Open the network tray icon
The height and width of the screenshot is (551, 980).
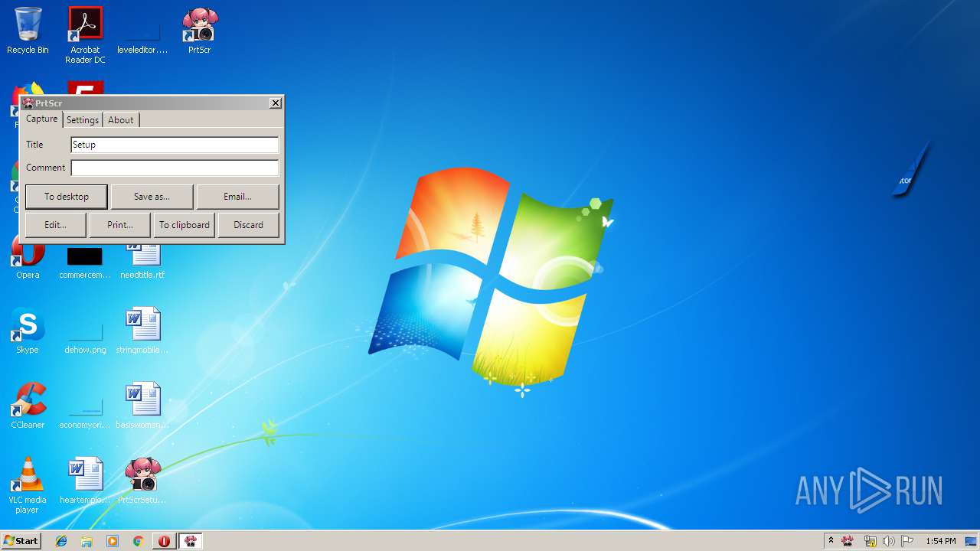click(x=870, y=541)
